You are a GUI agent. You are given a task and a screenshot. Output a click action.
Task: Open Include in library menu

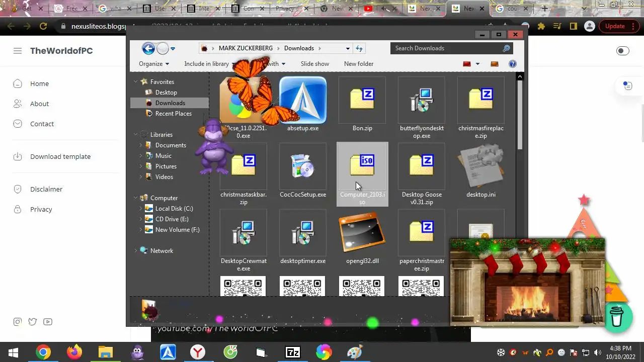tap(209, 64)
